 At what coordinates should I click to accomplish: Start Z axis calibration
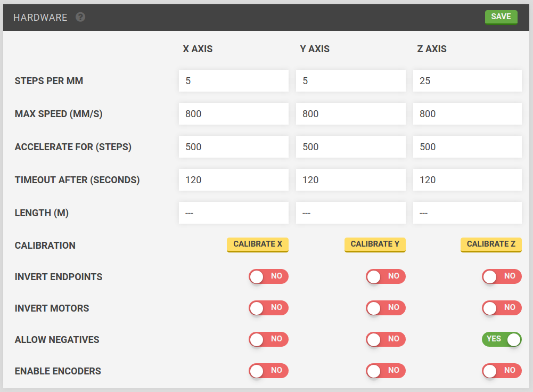tap(491, 244)
